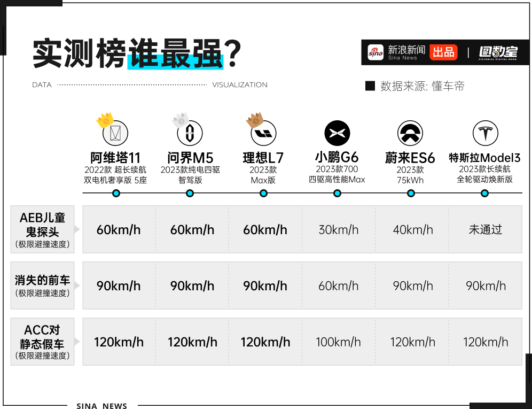The width and height of the screenshot is (532, 409).
Task: Click 问界M5's 120km/h ACC result
Action: [192, 342]
